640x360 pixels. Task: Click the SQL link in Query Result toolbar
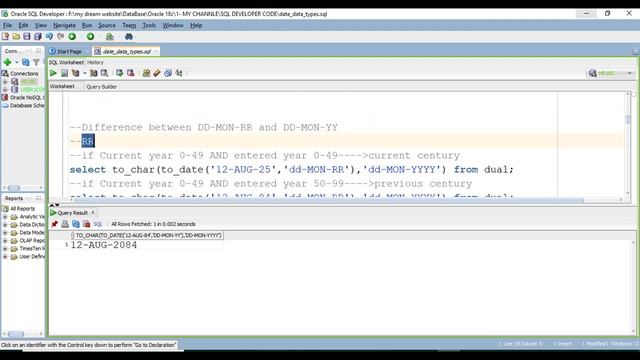pos(98,224)
